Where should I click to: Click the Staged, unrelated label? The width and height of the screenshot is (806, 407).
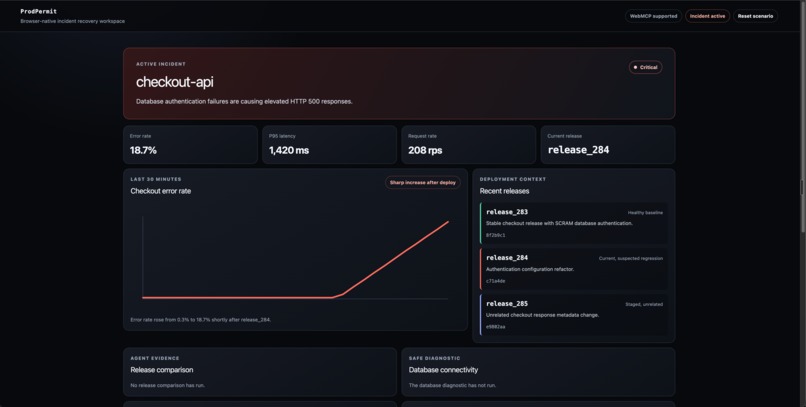click(x=644, y=304)
